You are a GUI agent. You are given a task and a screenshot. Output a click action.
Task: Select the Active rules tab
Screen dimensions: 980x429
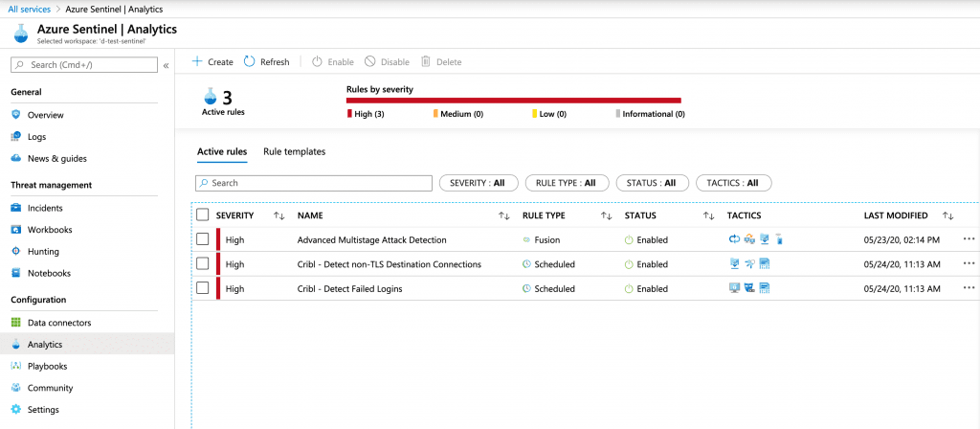click(x=222, y=151)
